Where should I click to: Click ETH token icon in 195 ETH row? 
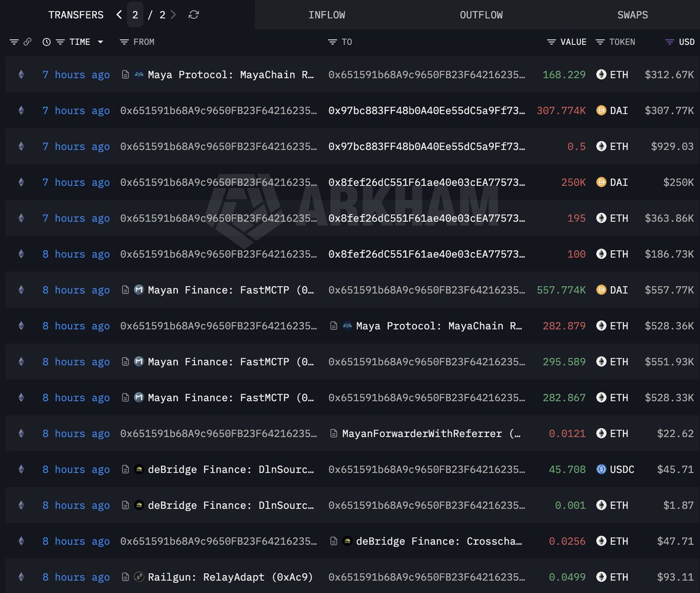601,218
